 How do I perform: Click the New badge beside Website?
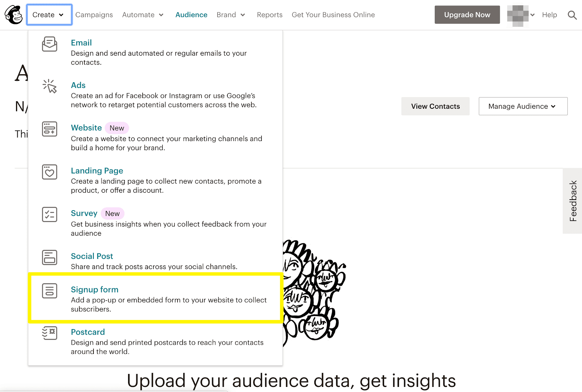(x=117, y=128)
